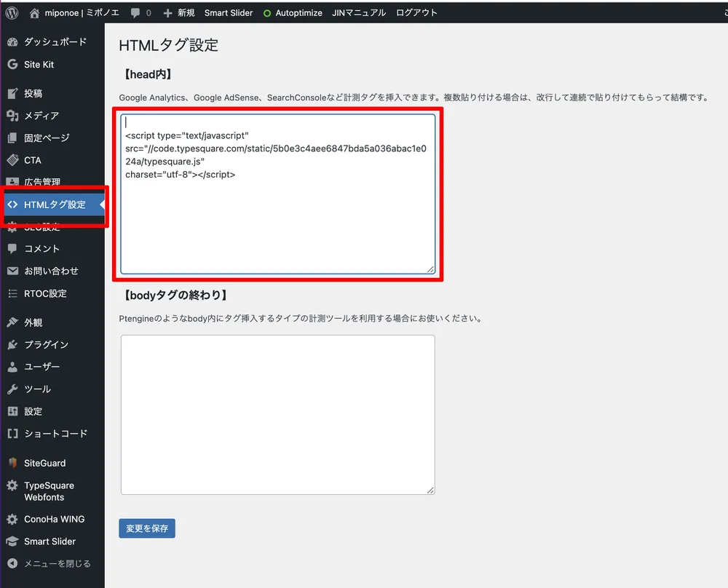Click the 【head内】 section heading
Image resolution: width=728 pixels, height=588 pixels.
[x=148, y=74]
